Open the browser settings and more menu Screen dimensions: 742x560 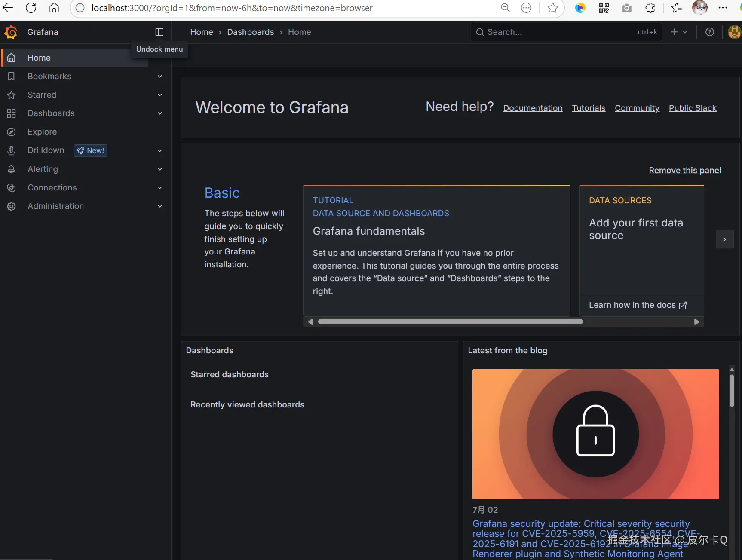[723, 8]
